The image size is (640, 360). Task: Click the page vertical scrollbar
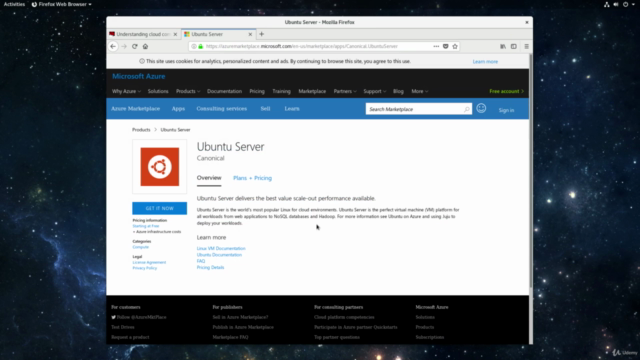[531, 171]
